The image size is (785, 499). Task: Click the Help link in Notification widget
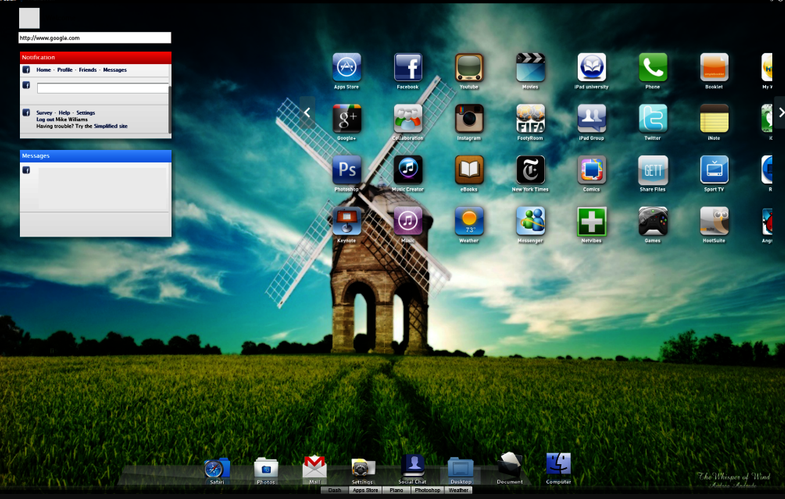coord(64,113)
